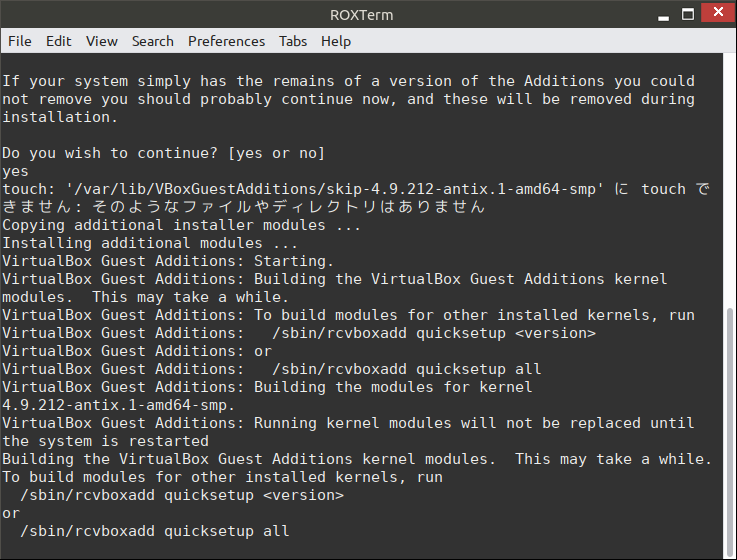Image resolution: width=737 pixels, height=560 pixels.
Task: Click the standalone 'or' line near bottom
Action: click(11, 513)
